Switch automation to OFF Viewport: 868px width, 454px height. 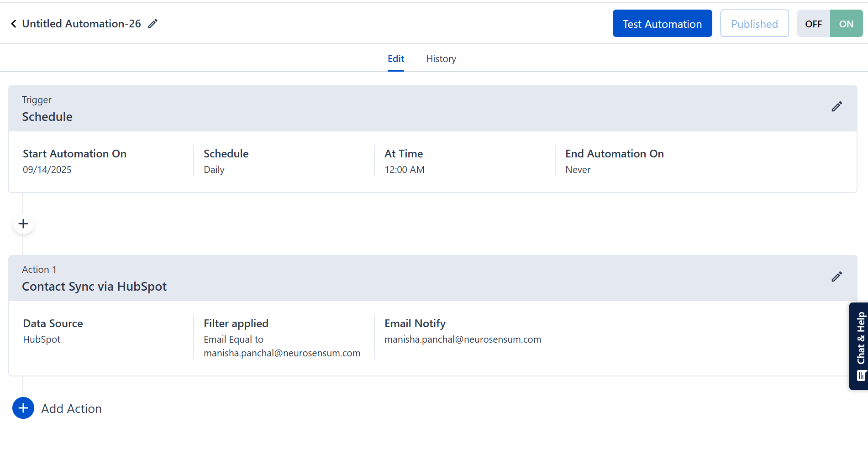[x=813, y=24]
